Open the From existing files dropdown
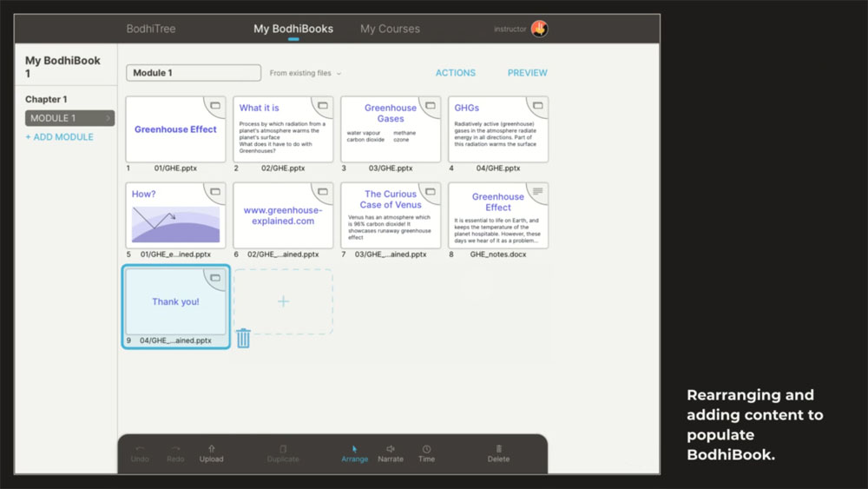 [305, 73]
